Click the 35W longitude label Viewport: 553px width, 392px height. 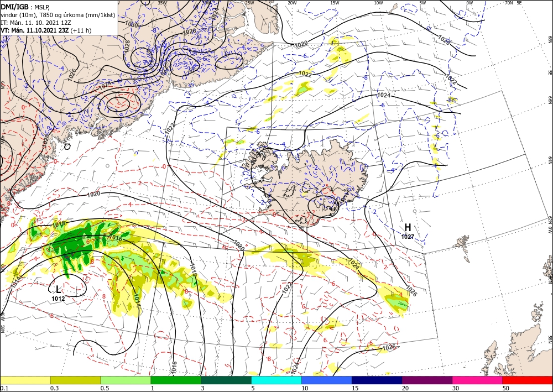click(162, 2)
